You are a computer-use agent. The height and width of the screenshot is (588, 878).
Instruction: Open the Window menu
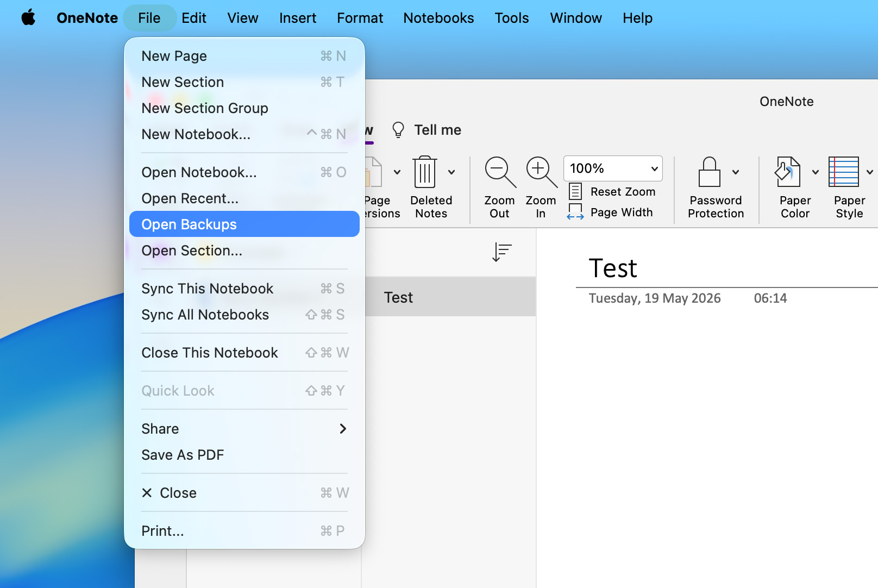click(576, 18)
